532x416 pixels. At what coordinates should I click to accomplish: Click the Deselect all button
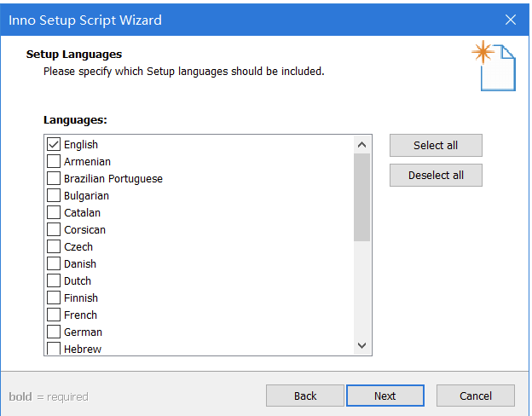[x=436, y=175]
